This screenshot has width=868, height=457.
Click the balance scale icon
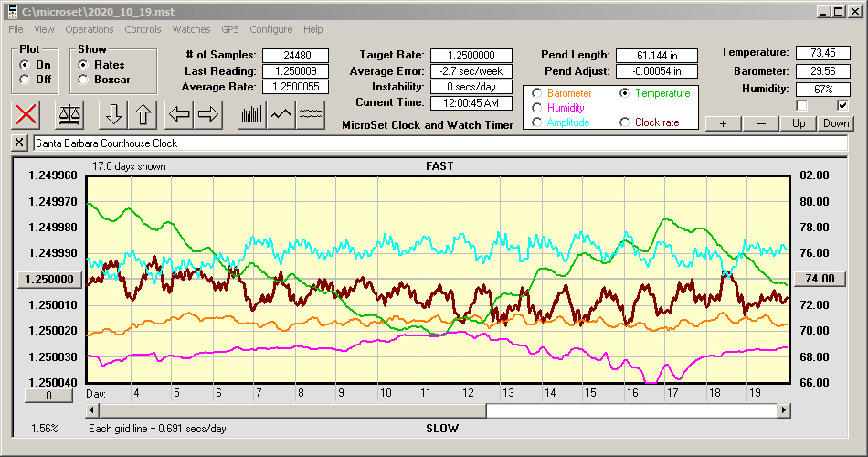tap(69, 114)
